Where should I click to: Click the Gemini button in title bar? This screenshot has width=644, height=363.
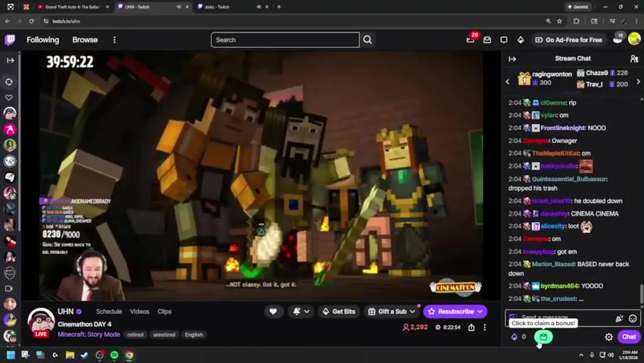coord(577,7)
